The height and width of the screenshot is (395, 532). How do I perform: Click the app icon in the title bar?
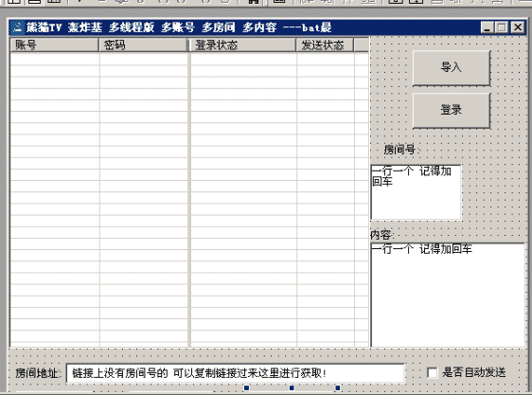[17, 27]
